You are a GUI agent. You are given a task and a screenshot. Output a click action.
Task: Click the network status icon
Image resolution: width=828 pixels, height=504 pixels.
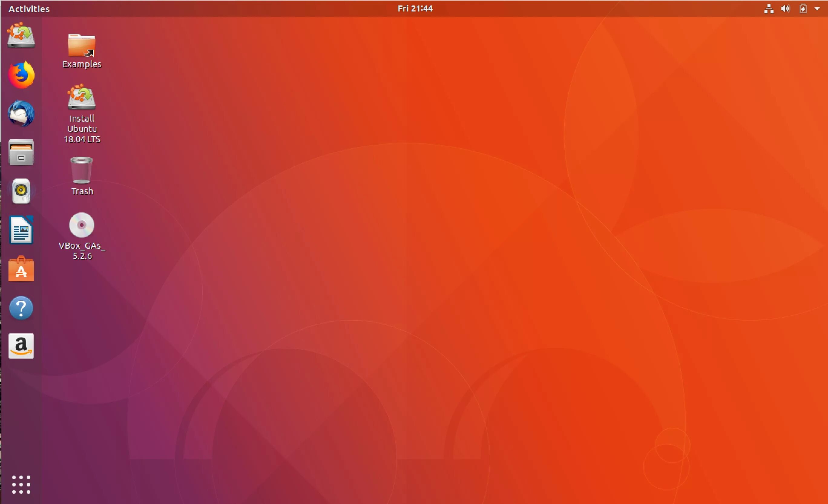[769, 9]
